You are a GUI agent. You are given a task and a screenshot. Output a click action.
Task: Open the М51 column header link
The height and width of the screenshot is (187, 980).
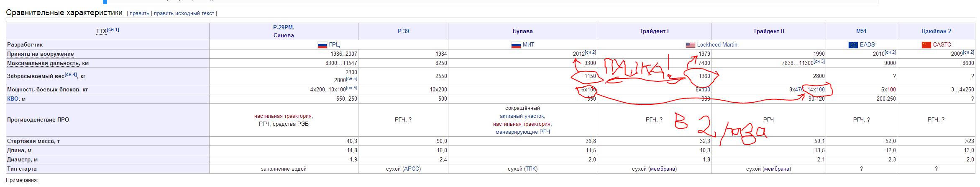tap(861, 31)
